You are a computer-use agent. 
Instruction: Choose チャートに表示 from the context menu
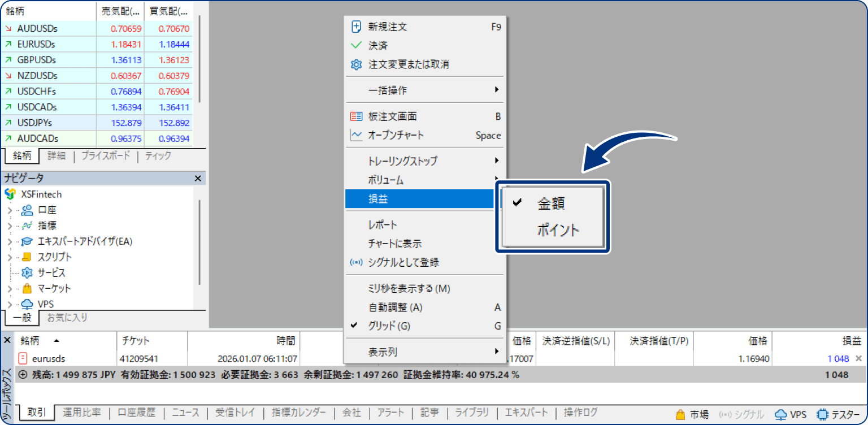(425, 244)
